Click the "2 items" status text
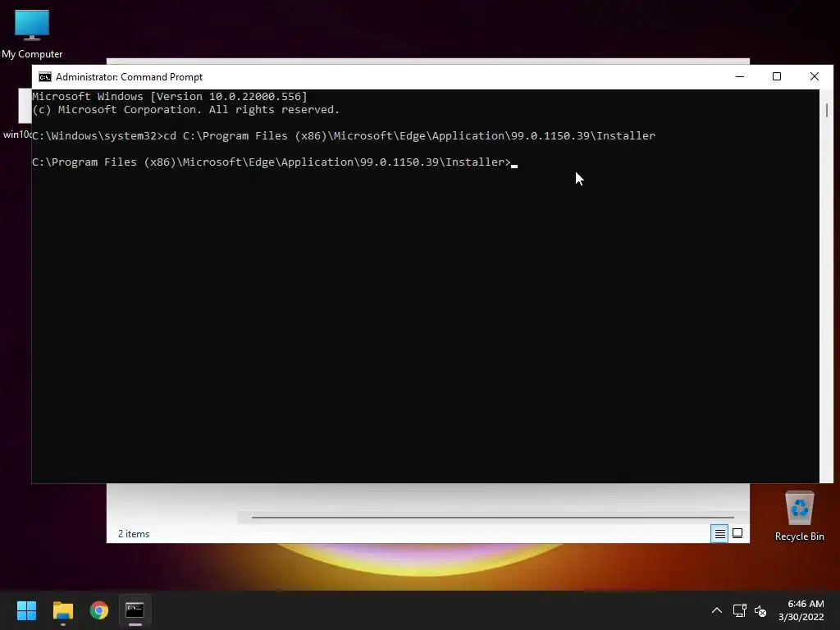This screenshot has width=840, height=630. pyautogui.click(x=134, y=534)
